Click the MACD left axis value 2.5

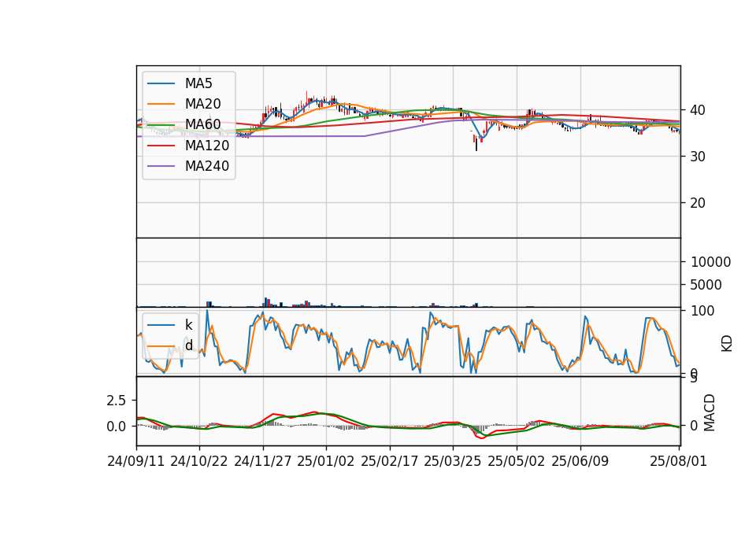tap(117, 401)
